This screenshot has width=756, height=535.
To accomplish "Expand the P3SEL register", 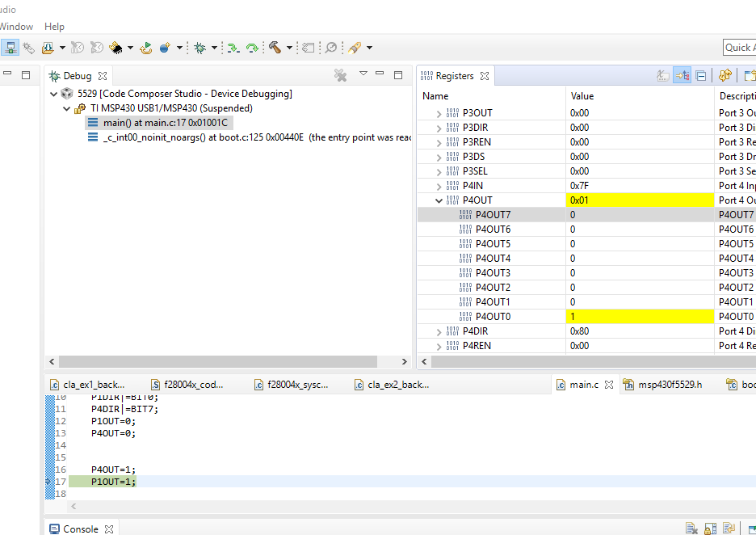I will [439, 171].
